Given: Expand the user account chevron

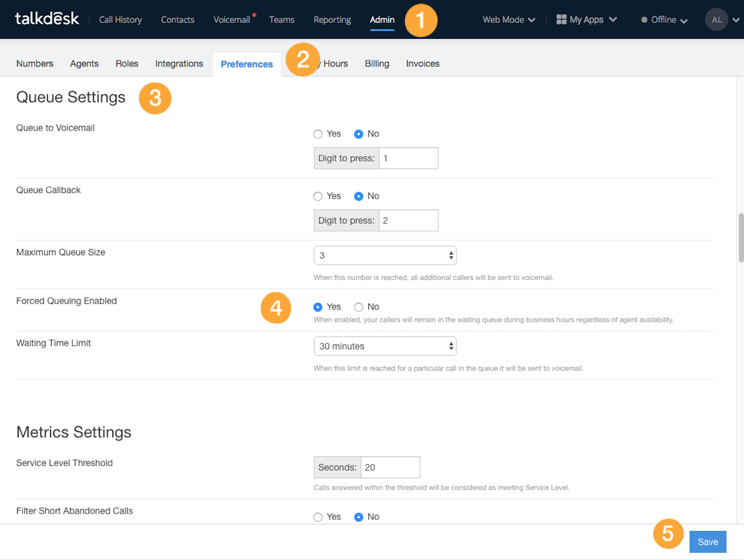Looking at the screenshot, I should pos(736,20).
